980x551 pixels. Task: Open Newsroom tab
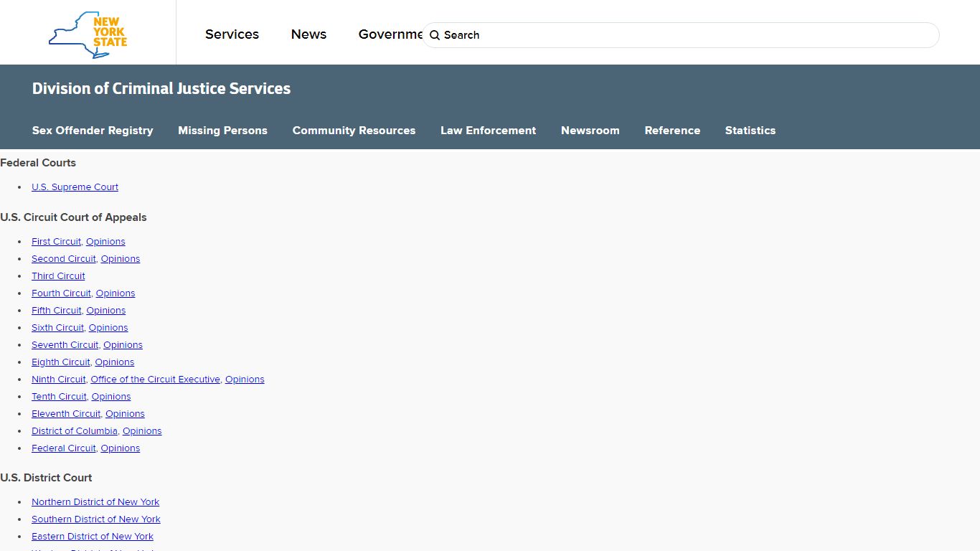click(x=590, y=131)
